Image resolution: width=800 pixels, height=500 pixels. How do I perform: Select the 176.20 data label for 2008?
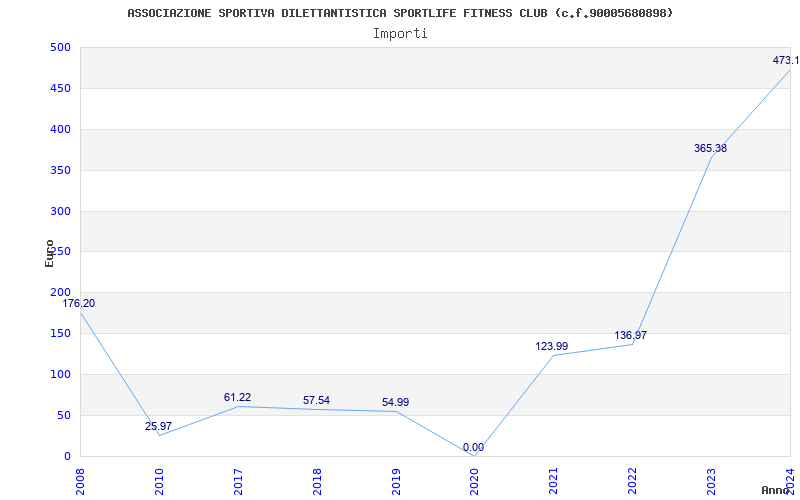point(79,304)
